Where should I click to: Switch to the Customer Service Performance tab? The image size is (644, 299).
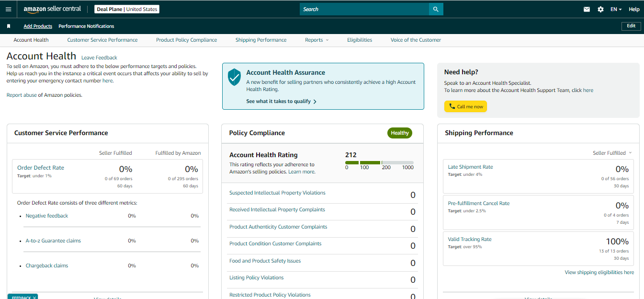pos(102,40)
